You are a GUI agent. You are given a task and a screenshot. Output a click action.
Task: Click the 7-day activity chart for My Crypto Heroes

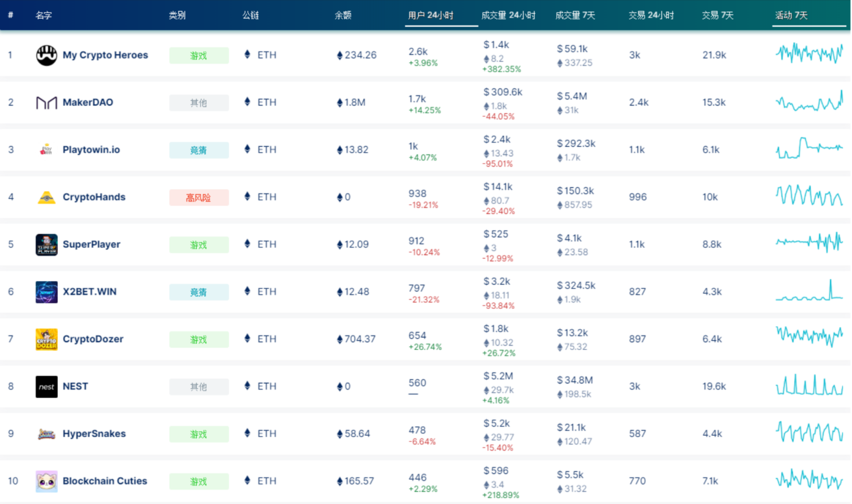pyautogui.click(x=809, y=53)
